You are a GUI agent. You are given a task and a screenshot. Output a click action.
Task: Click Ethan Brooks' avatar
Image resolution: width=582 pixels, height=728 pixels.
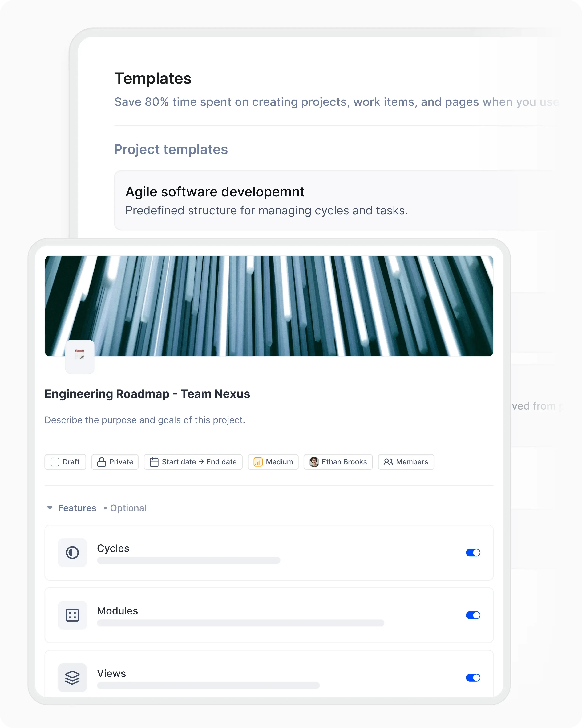click(314, 462)
